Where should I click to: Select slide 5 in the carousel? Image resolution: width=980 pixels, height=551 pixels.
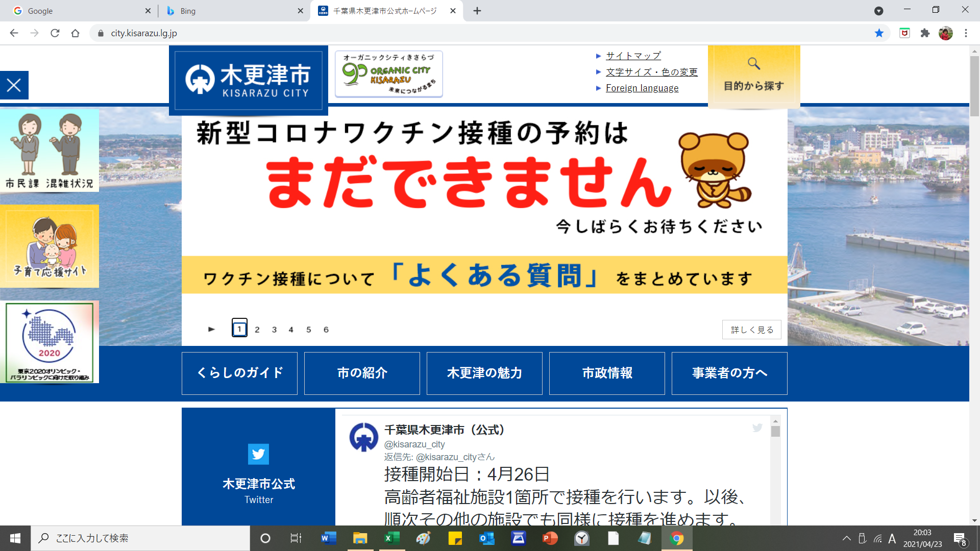point(308,330)
